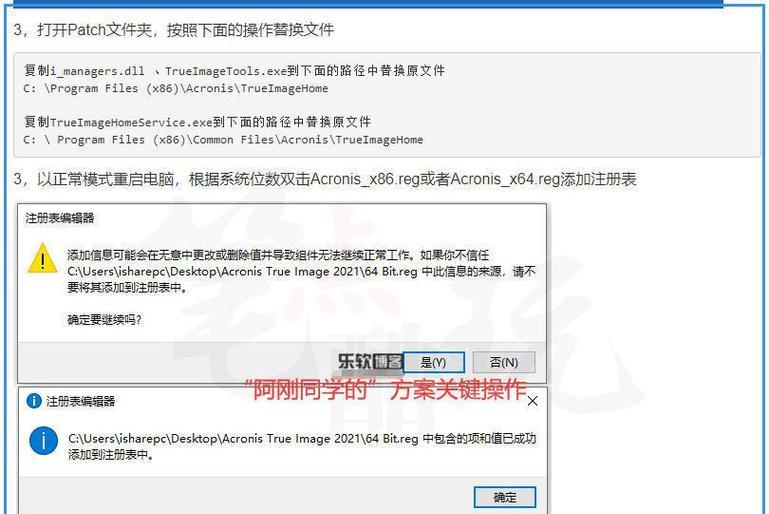Image resolution: width=769 pixels, height=514 pixels.
Task: Click the first dialog's 注册表编辑器 title
Action: point(59,218)
